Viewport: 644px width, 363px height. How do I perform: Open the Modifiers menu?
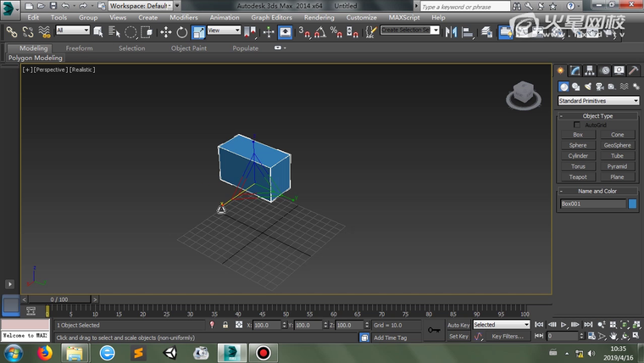click(183, 17)
